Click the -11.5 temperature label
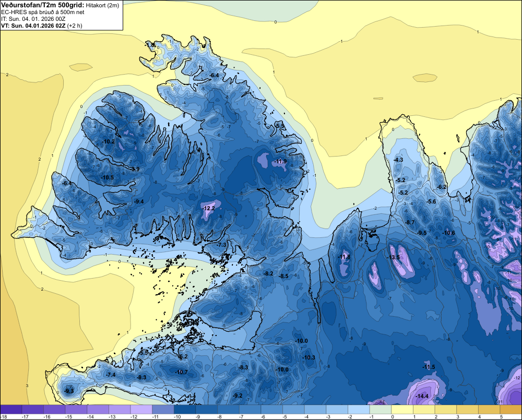 click(x=429, y=367)
